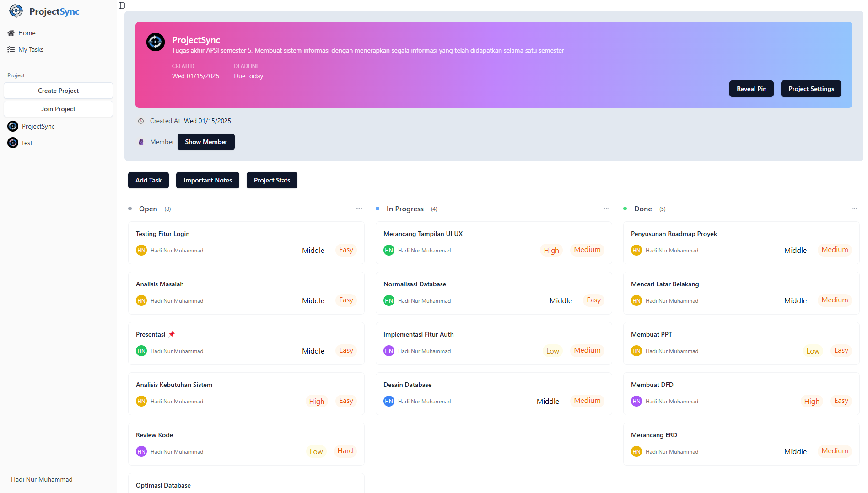Open the test project icon in sidebar

pos(13,143)
